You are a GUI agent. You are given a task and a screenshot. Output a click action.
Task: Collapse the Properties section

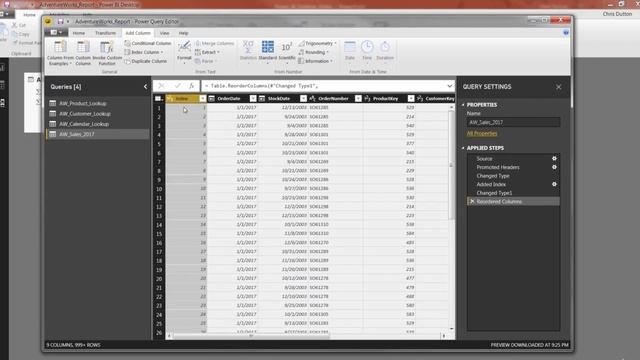coord(463,105)
